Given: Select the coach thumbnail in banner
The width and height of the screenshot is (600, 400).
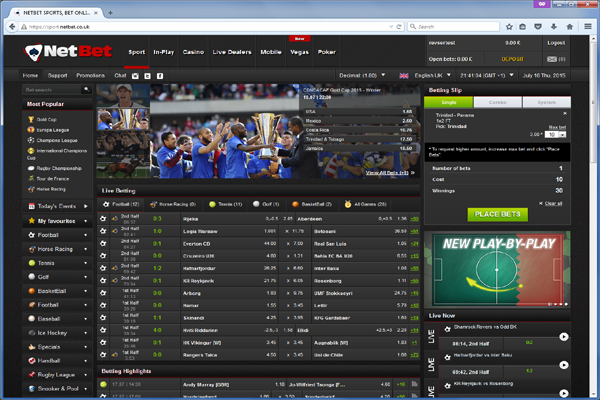Looking at the screenshot, I should pyautogui.click(x=123, y=96).
